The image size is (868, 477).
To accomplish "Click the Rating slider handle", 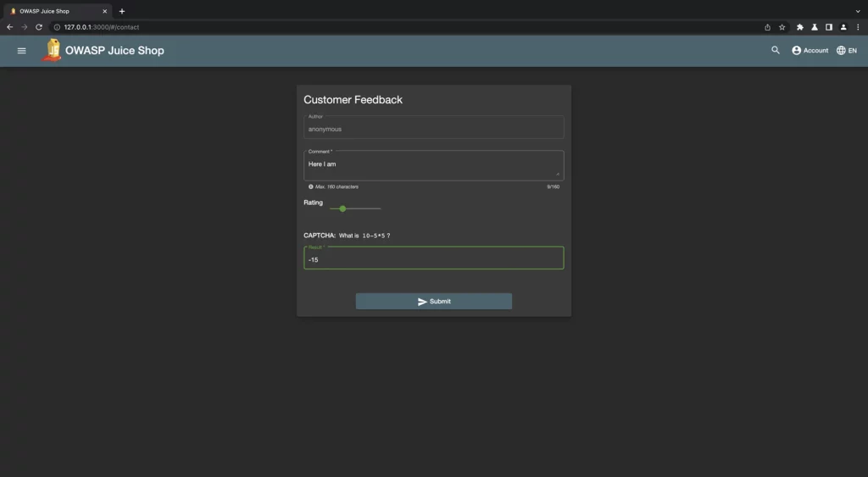I will [342, 208].
